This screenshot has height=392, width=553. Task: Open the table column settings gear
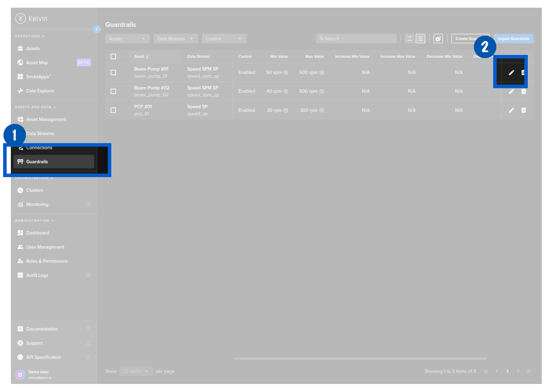click(x=438, y=39)
